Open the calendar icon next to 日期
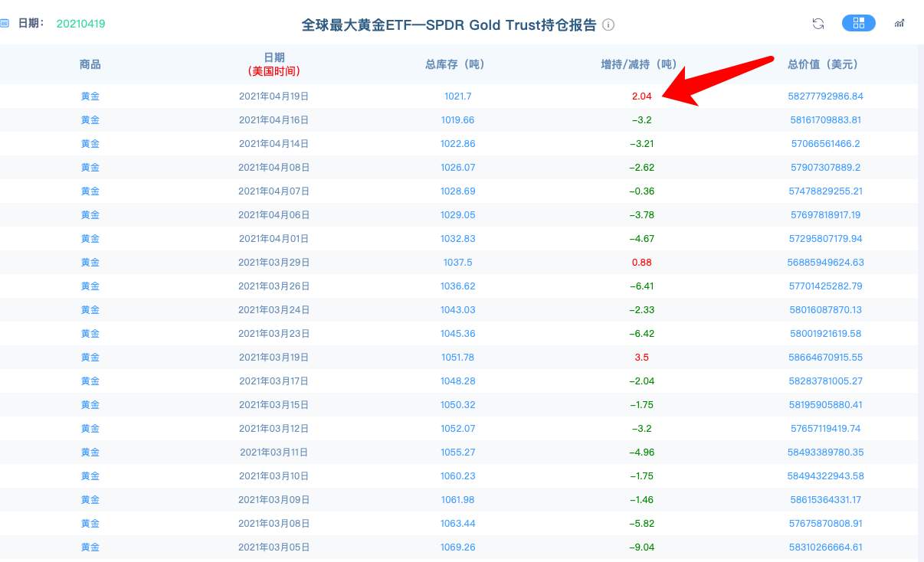This screenshot has width=924, height=562. pos(5,24)
